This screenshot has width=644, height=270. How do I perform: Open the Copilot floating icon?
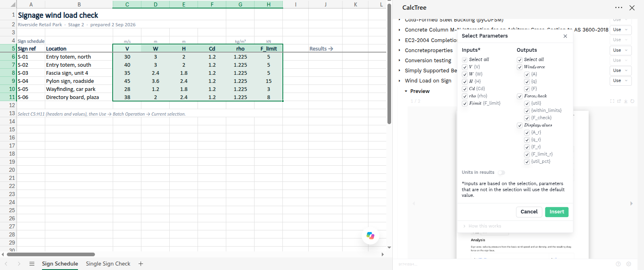(x=370, y=236)
